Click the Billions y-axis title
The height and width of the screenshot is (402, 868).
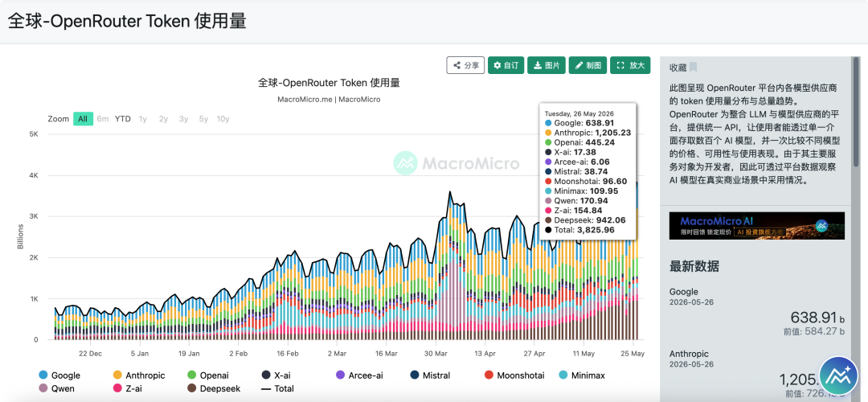coord(21,236)
